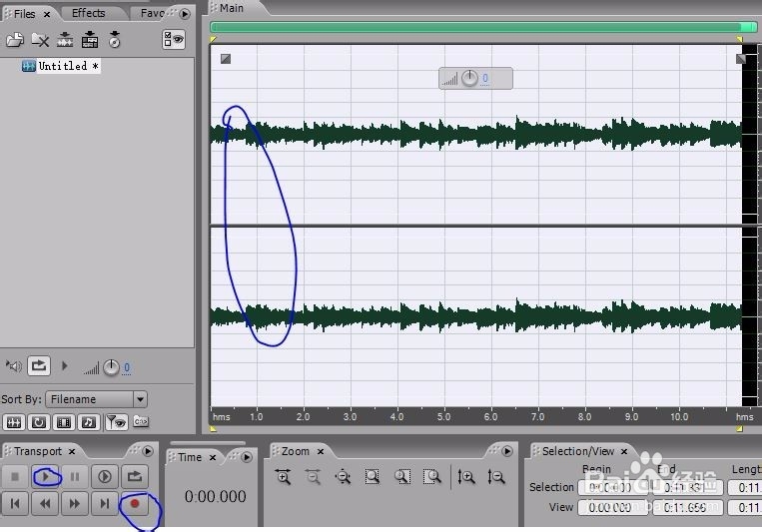
Task: Toggle the show options eye button
Action: point(174,40)
